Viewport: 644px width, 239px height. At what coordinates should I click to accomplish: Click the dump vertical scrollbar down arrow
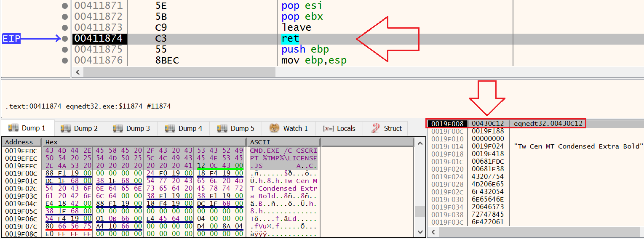[x=420, y=232]
